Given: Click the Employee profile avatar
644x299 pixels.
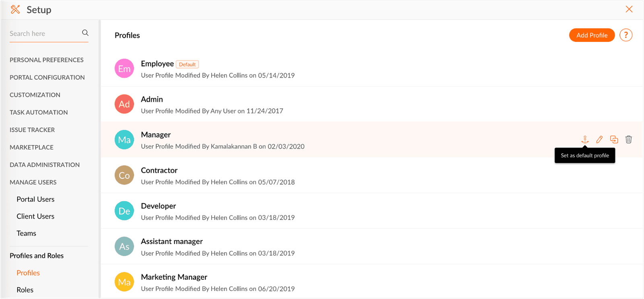Looking at the screenshot, I should point(124,69).
